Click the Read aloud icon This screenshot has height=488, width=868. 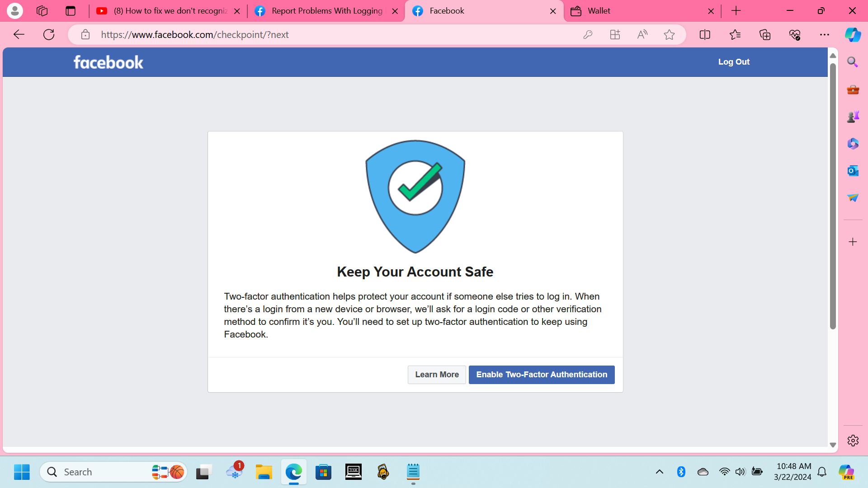[642, 35]
